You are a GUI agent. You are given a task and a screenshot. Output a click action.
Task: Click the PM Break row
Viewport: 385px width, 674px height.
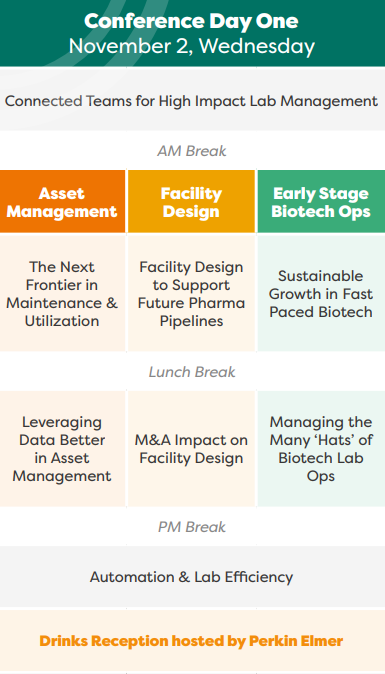click(192, 527)
